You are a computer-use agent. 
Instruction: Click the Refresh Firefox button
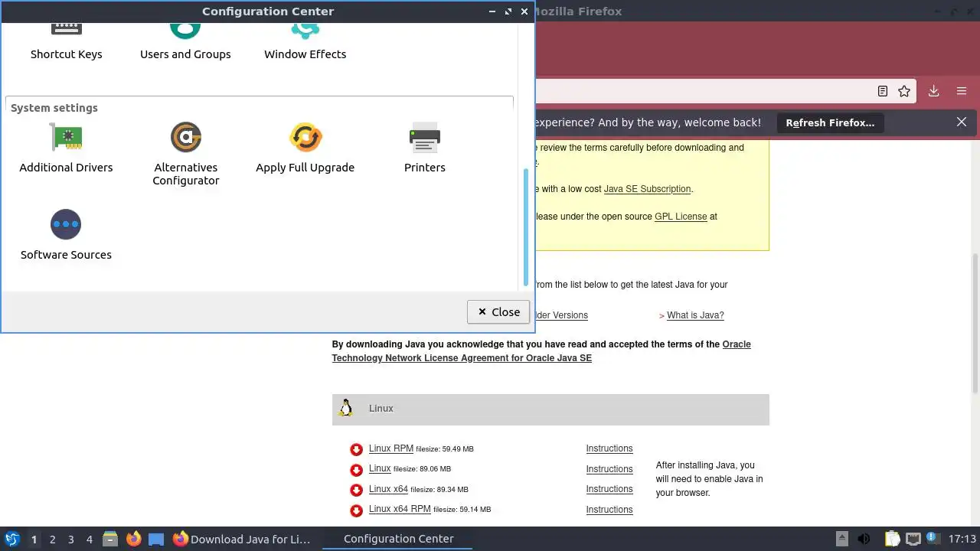point(830,122)
